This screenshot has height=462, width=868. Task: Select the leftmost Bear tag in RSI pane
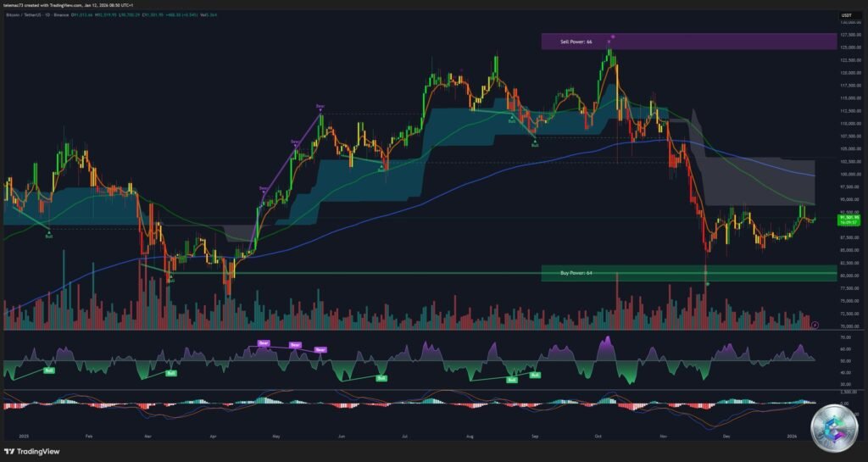click(263, 343)
